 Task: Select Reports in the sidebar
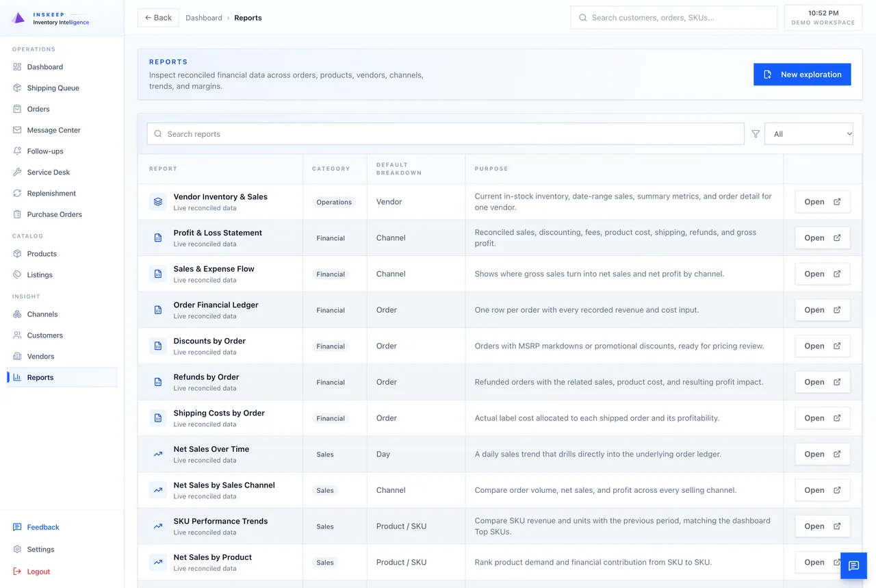62,377
